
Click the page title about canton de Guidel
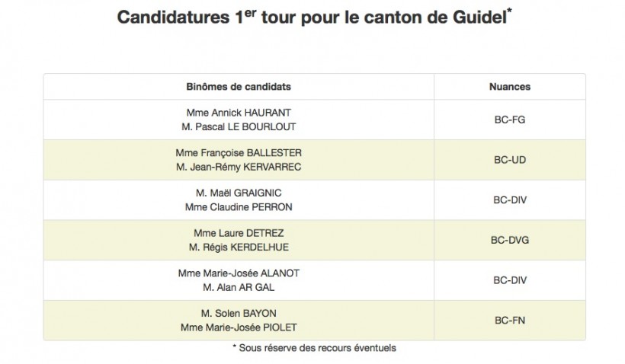point(314,17)
